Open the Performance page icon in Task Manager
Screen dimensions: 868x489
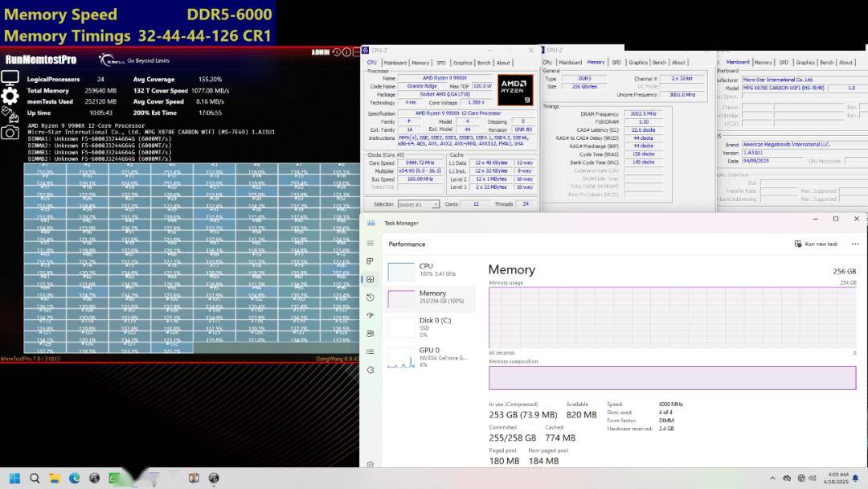(371, 279)
